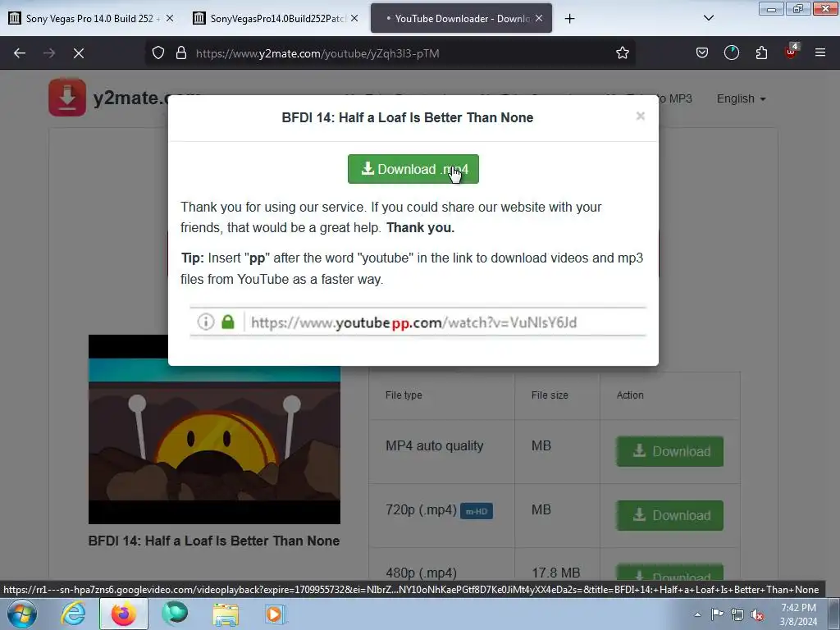840x630 pixels.
Task: Click the forward navigation arrow
Action: [49, 53]
